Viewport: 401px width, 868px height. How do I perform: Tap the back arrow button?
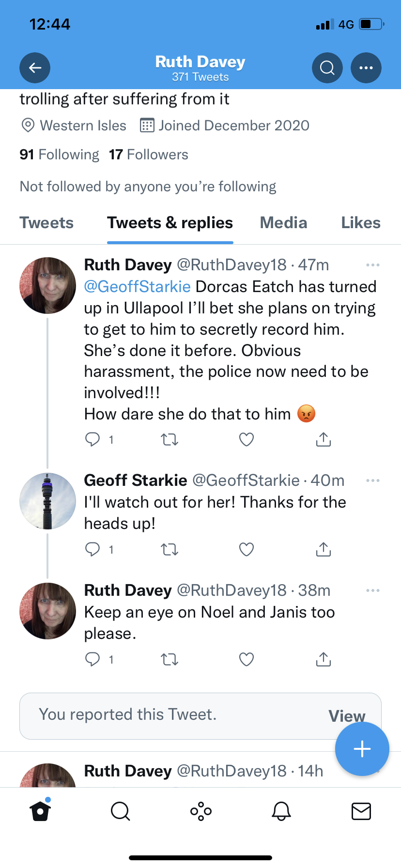[35, 68]
